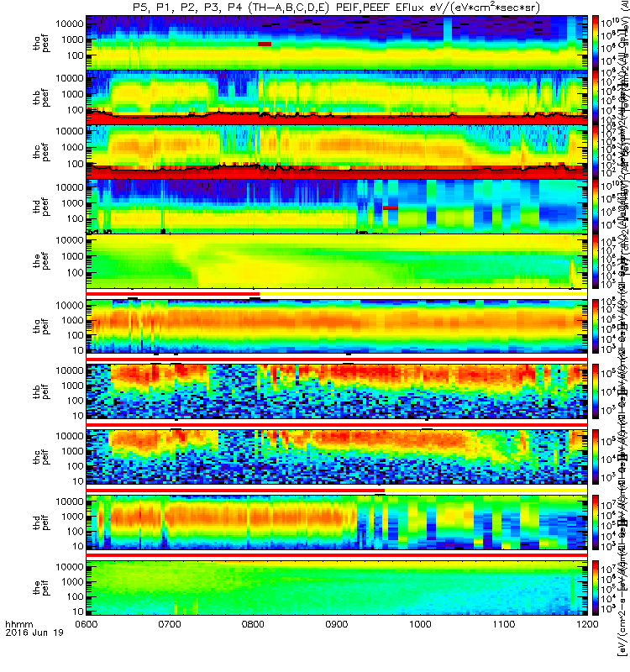630x672 pixels.
Task: Click the 100 energy tick on thc peef axis
Action: point(75,164)
